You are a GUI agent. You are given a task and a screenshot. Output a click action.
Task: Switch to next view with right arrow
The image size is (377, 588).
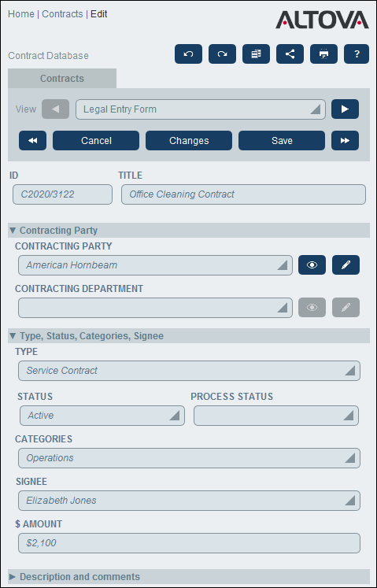point(345,109)
